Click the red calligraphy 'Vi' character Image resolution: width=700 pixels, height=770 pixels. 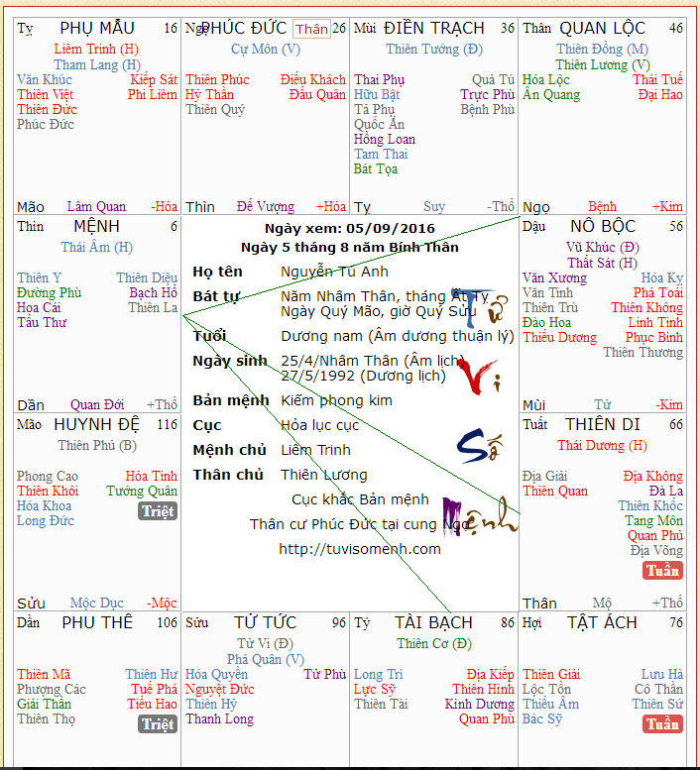point(480,377)
